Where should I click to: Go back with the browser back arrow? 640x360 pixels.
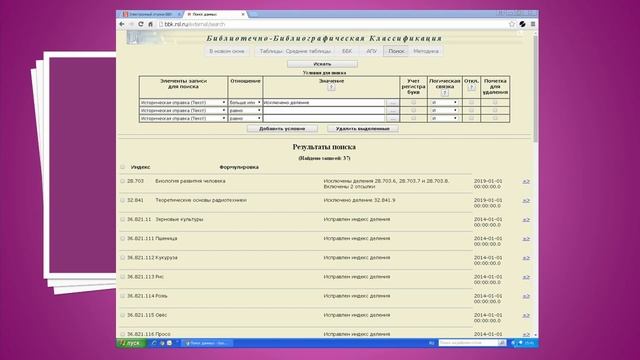click(x=122, y=24)
